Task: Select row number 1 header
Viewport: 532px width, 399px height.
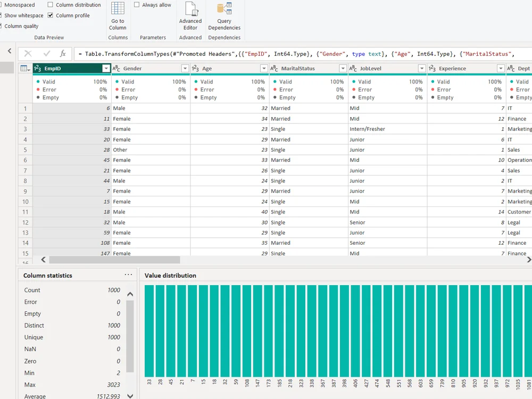Action: click(x=25, y=109)
